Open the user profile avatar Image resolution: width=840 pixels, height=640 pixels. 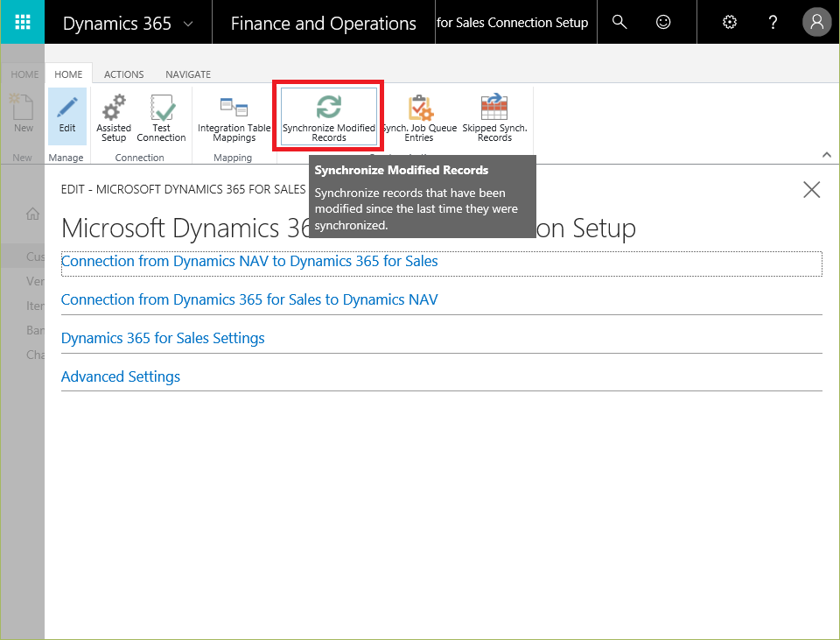pos(816,22)
